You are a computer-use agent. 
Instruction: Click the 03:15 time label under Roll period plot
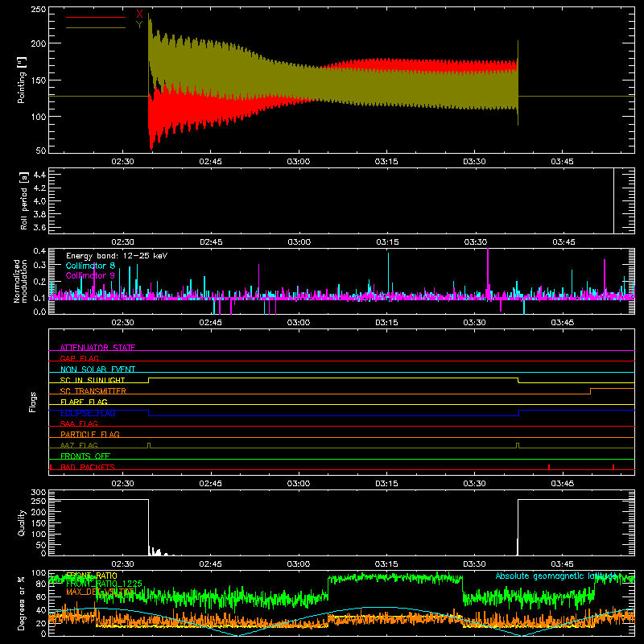(x=387, y=242)
